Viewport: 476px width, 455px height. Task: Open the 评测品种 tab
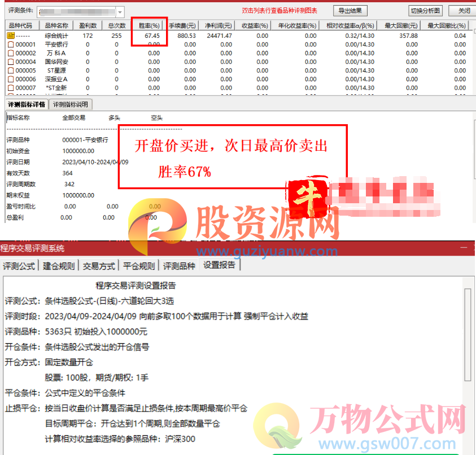[179, 266]
